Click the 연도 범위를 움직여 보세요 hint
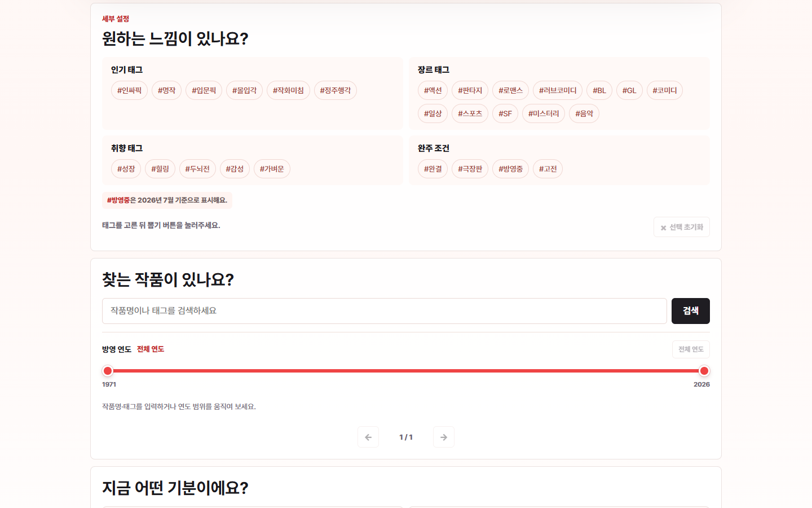 coord(179,406)
